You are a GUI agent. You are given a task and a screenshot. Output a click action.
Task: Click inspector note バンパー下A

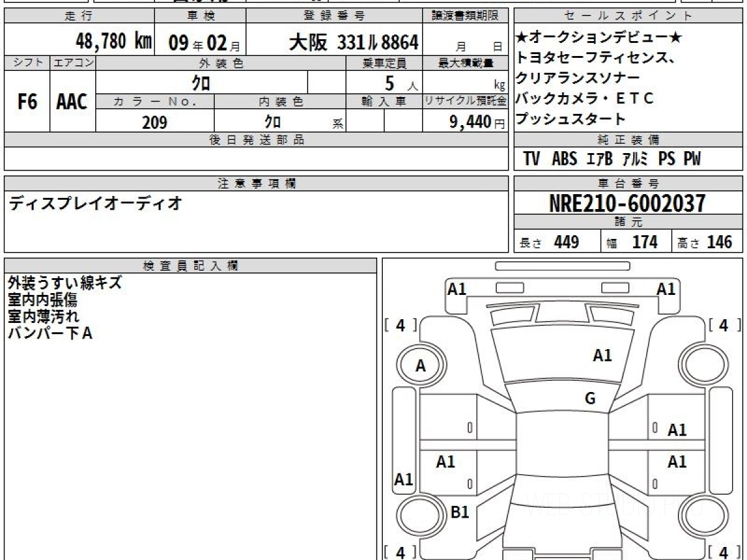50,334
